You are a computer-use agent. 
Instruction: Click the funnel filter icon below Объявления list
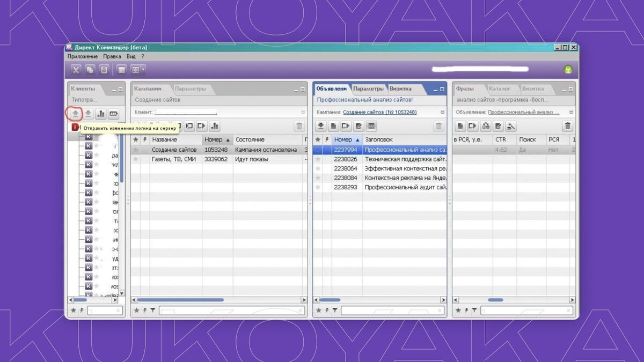[335, 310]
